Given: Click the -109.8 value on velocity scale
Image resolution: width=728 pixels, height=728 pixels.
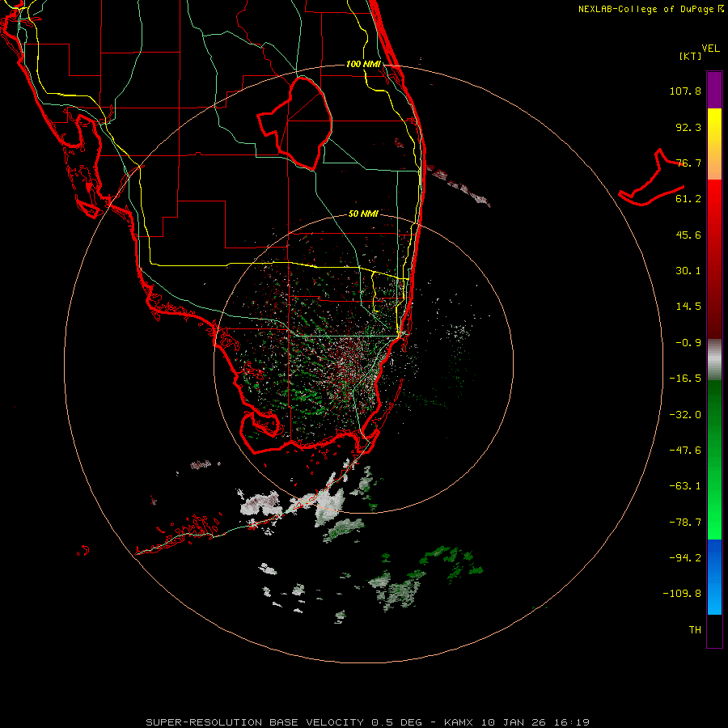Looking at the screenshot, I should coord(682,594).
